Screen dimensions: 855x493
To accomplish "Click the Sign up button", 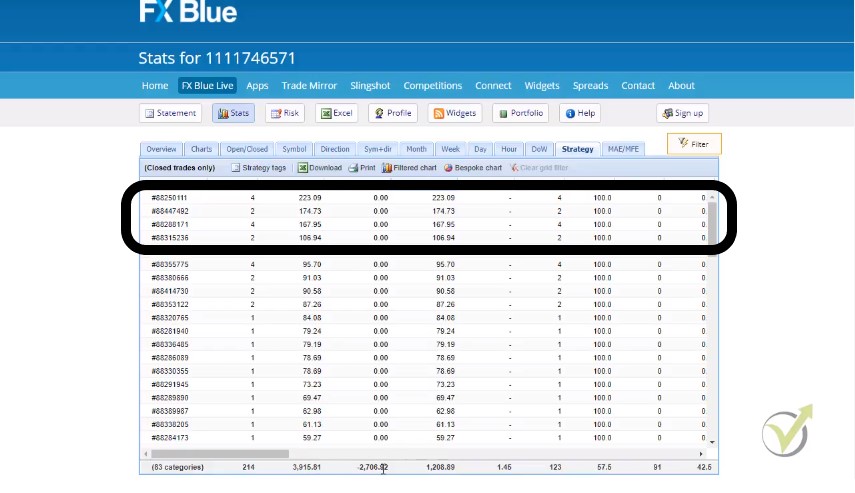I will coord(682,113).
